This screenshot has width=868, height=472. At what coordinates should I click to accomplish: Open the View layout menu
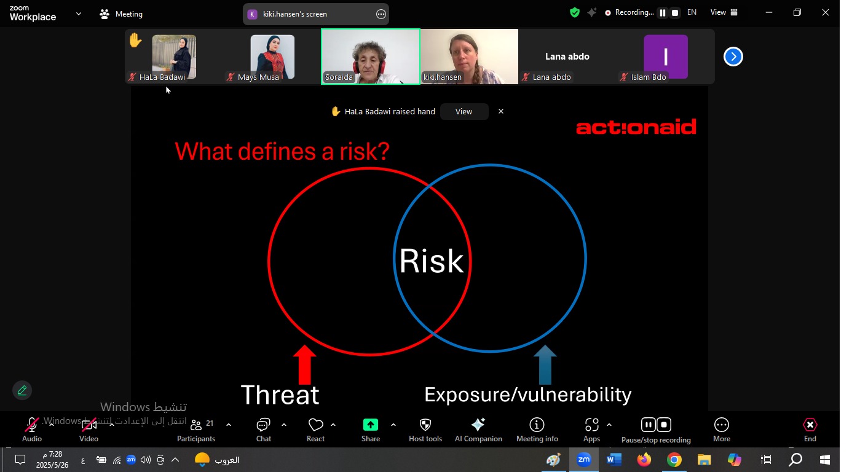[724, 13]
